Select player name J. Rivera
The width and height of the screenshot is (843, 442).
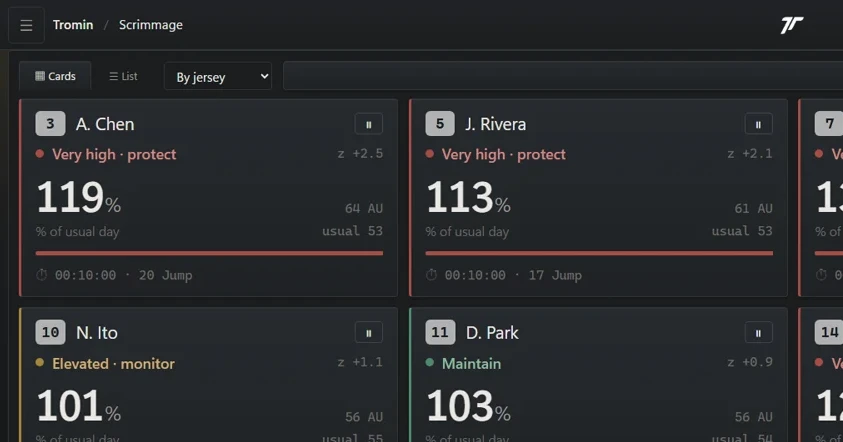coord(496,124)
